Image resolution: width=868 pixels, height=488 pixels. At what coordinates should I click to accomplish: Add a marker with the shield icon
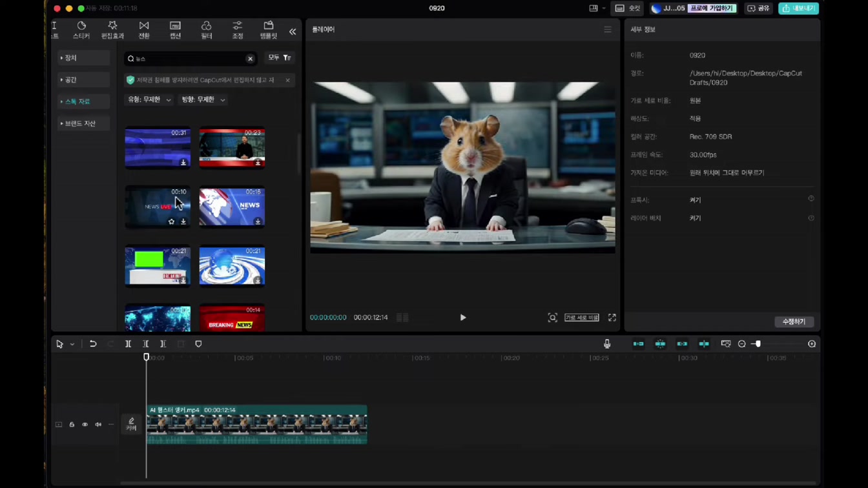pos(198,344)
